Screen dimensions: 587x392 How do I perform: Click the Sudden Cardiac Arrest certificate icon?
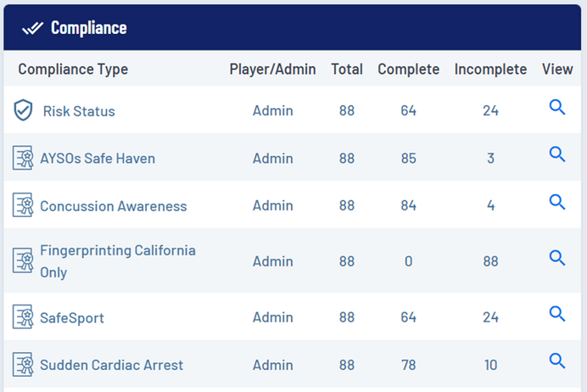[23, 365]
